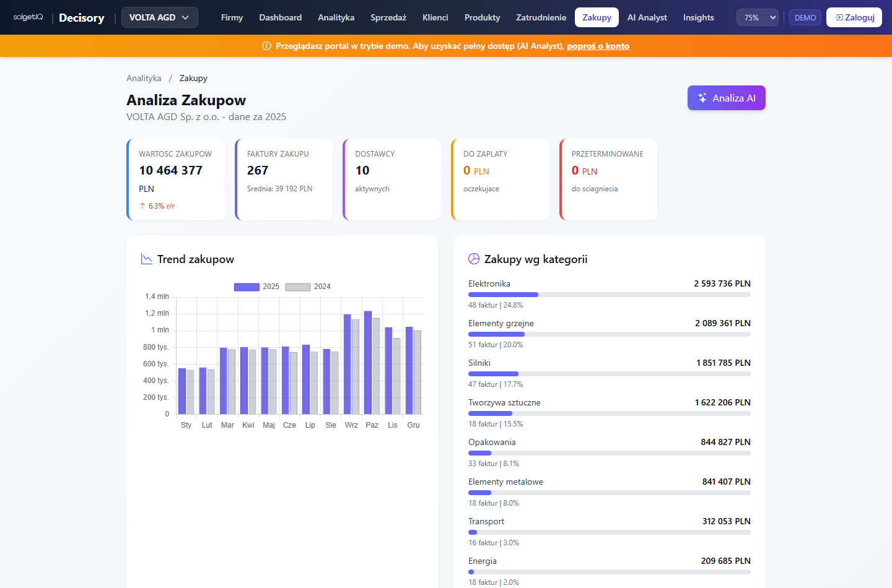Click the solgetIQ logo

click(28, 17)
